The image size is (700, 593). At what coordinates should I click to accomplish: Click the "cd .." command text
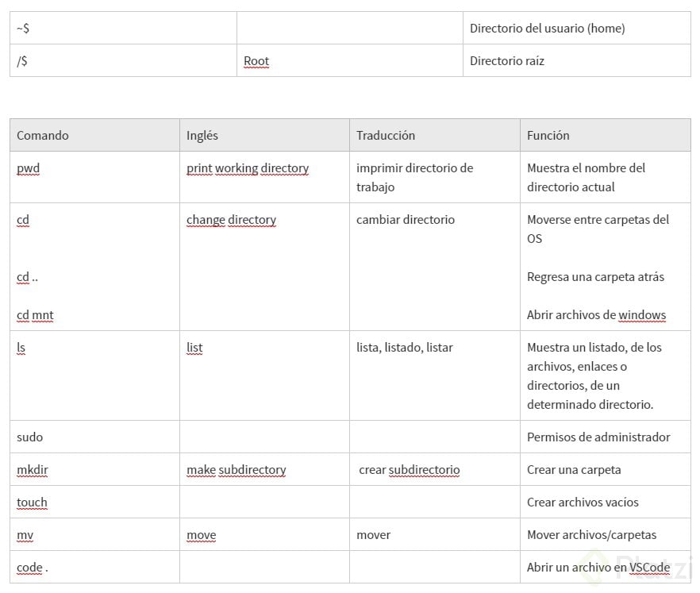[x=28, y=277]
